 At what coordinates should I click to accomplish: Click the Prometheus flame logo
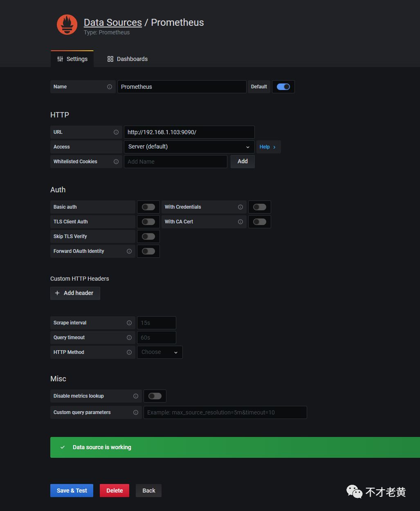coord(67,25)
